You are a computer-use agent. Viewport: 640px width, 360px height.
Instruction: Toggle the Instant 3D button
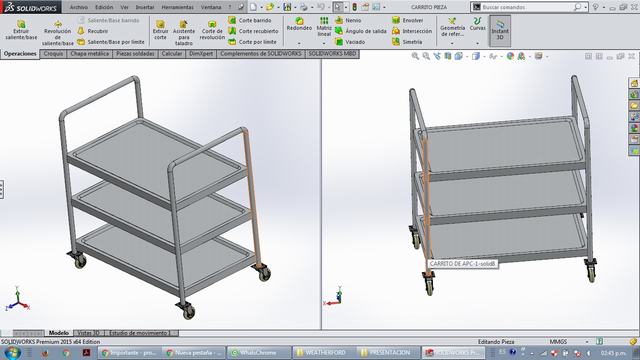[x=500, y=31]
